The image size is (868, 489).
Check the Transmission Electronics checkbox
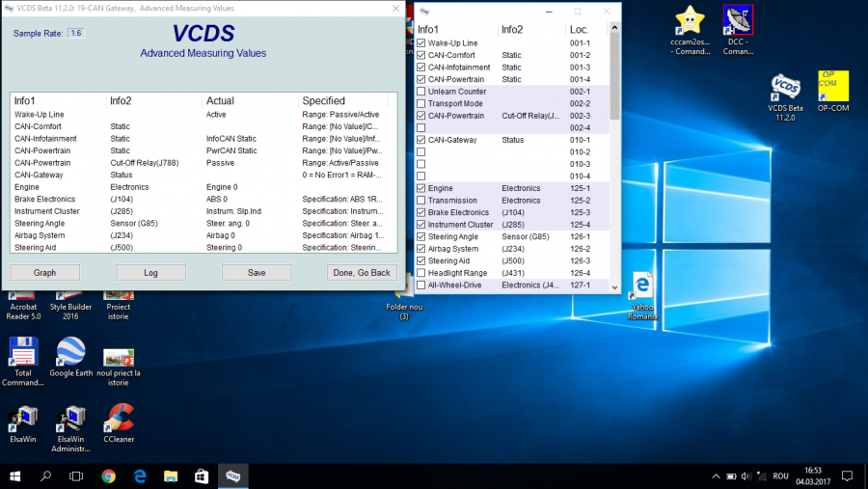420,201
